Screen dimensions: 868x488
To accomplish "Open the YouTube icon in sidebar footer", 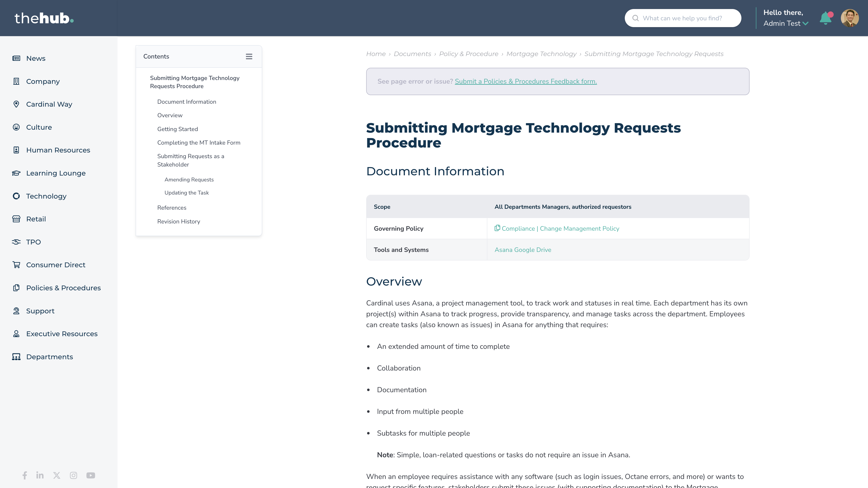I will [x=91, y=475].
